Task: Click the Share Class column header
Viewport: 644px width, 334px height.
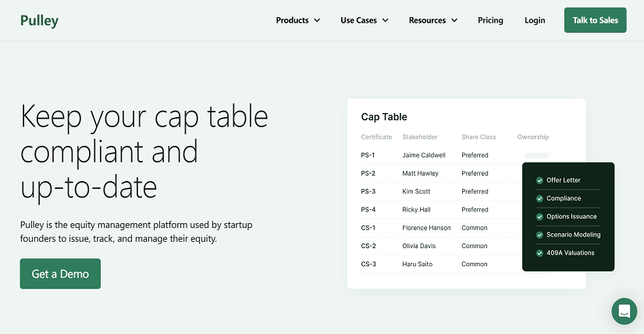Action: [479, 137]
